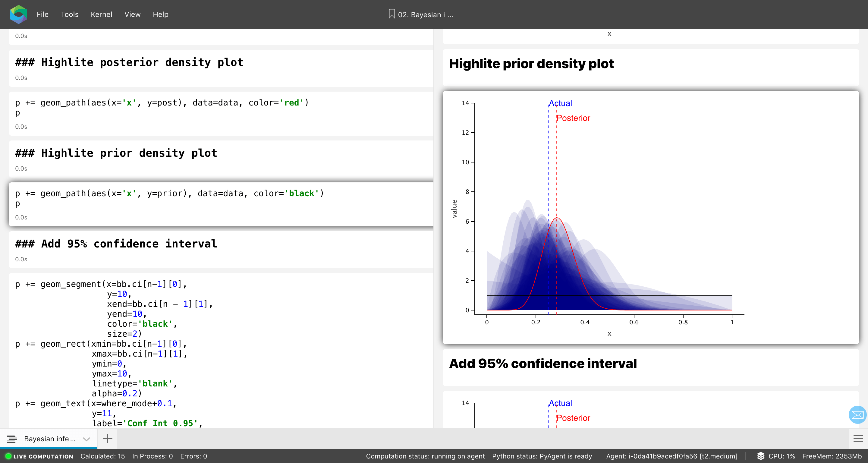
Task: Click 'Python status: PyAgent is ready' text
Action: pyautogui.click(x=542, y=456)
